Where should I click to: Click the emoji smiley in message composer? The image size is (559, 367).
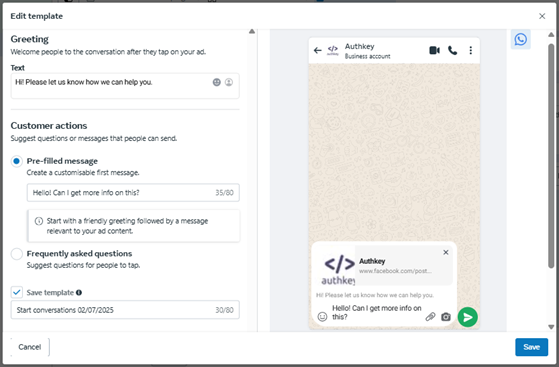tap(322, 317)
